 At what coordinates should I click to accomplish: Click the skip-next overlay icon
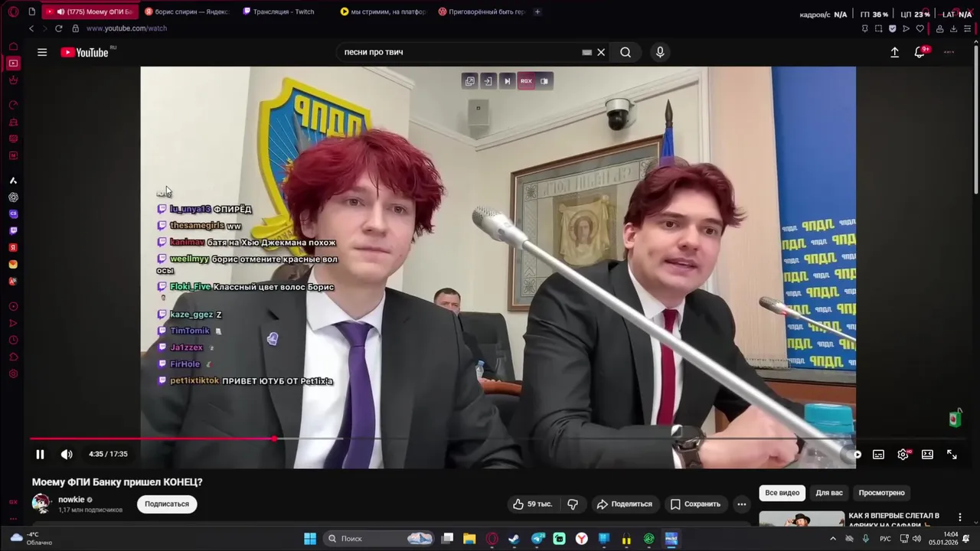506,81
